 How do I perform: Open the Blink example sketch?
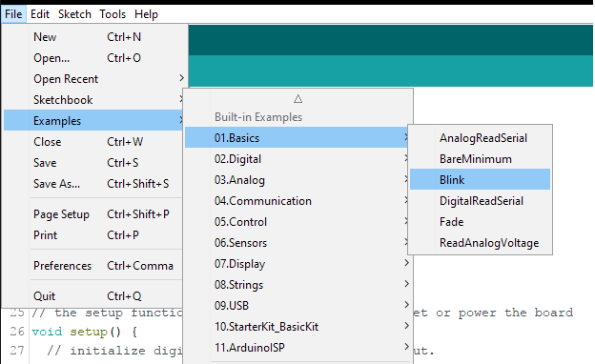(x=480, y=179)
